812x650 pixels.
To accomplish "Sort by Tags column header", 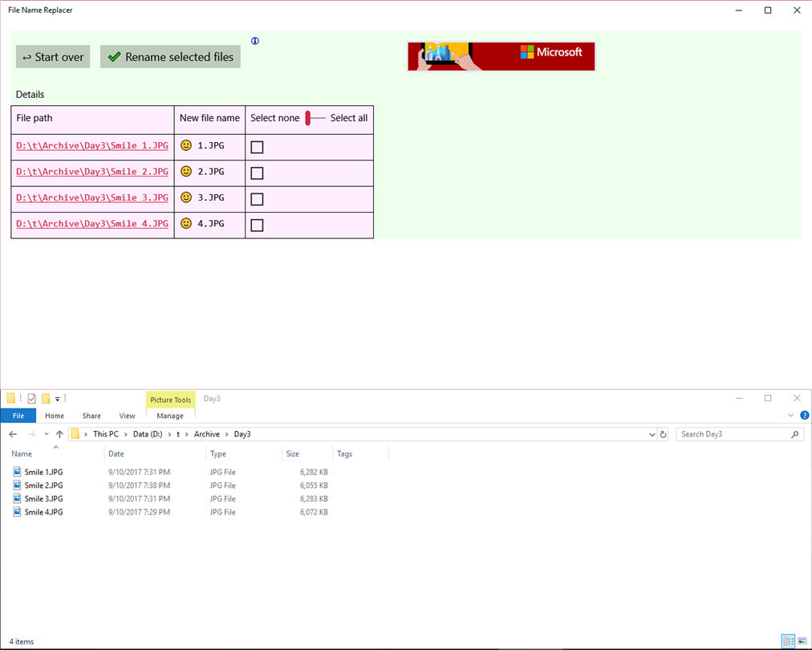I will click(x=344, y=453).
